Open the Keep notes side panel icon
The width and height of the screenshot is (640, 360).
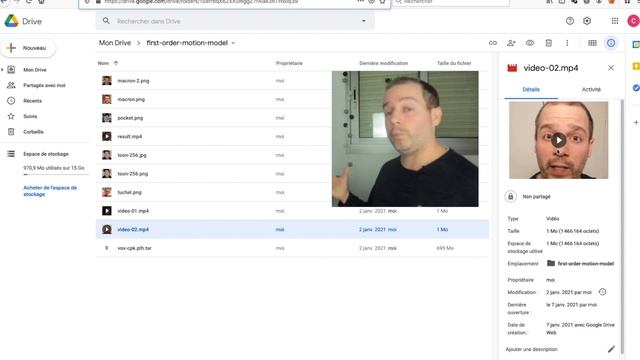(636, 66)
